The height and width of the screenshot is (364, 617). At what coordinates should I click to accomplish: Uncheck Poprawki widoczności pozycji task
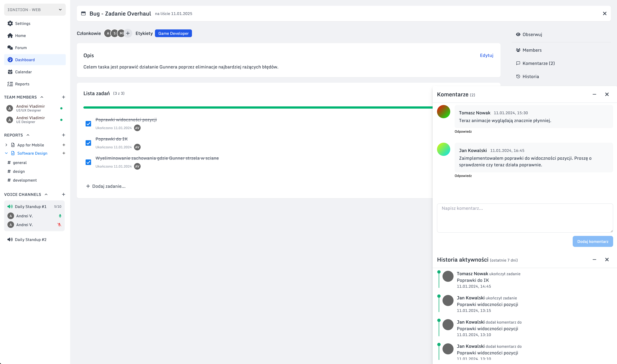(x=88, y=124)
